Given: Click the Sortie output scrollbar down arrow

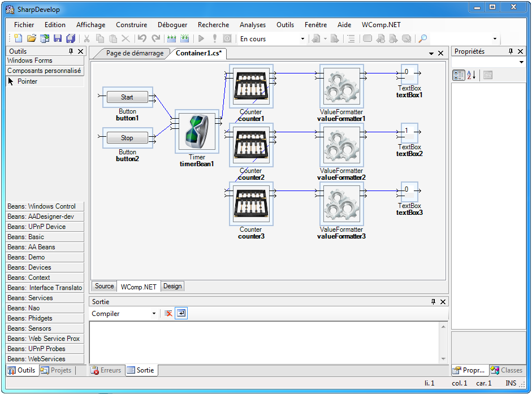Looking at the screenshot, I should [x=443, y=359].
